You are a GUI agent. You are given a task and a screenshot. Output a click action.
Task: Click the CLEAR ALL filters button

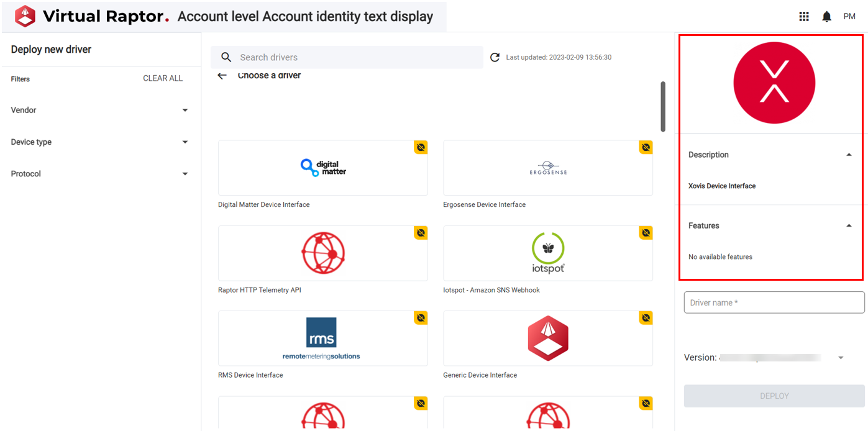tap(163, 78)
